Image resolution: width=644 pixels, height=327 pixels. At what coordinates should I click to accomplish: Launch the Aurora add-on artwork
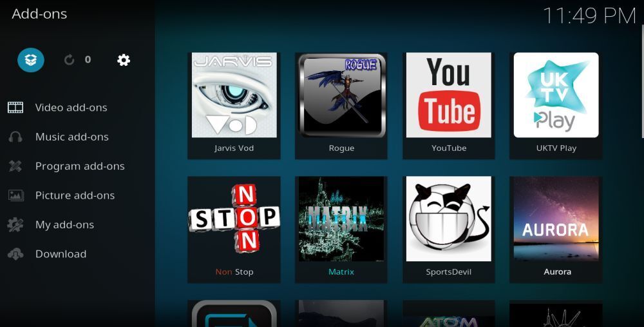[556, 219]
